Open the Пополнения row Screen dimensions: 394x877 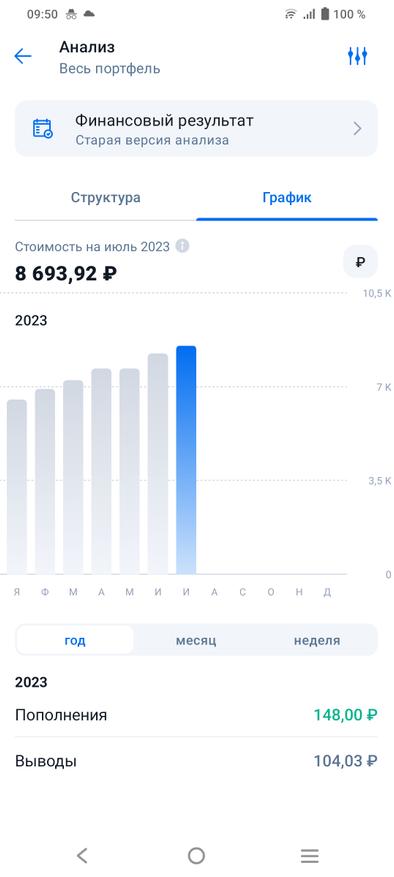(196, 715)
